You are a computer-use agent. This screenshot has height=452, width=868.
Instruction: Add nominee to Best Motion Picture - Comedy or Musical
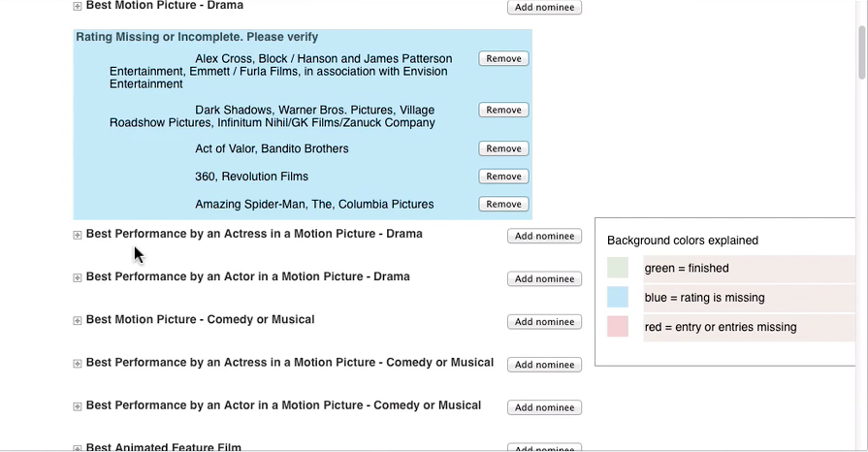544,322
